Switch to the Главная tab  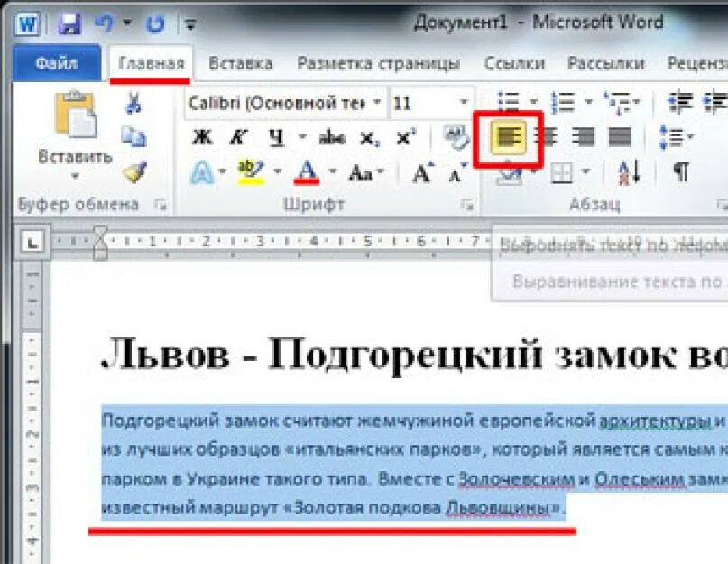[x=151, y=64]
